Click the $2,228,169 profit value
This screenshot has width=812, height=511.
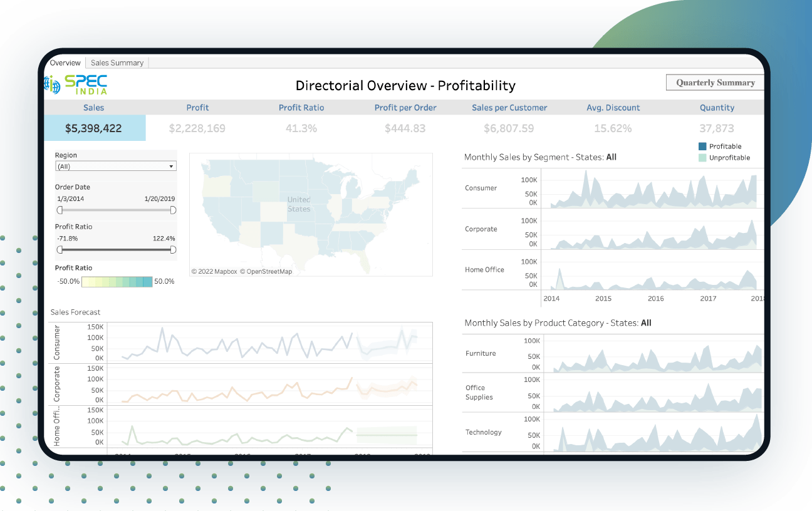(197, 128)
